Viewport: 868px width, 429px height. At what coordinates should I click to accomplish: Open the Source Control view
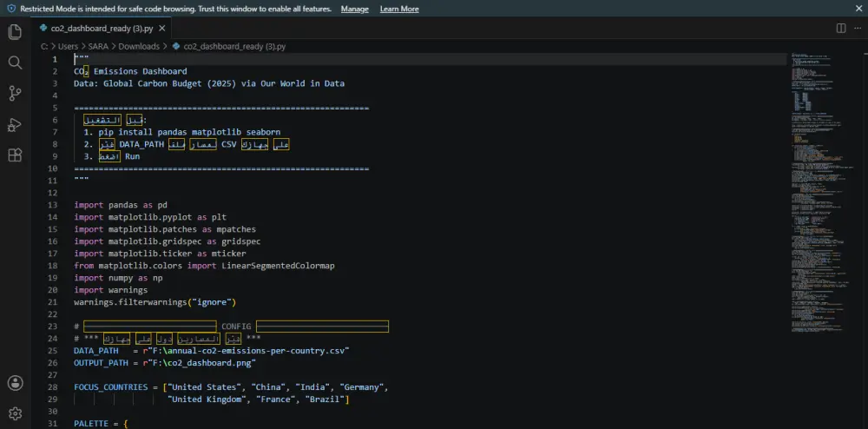15,94
